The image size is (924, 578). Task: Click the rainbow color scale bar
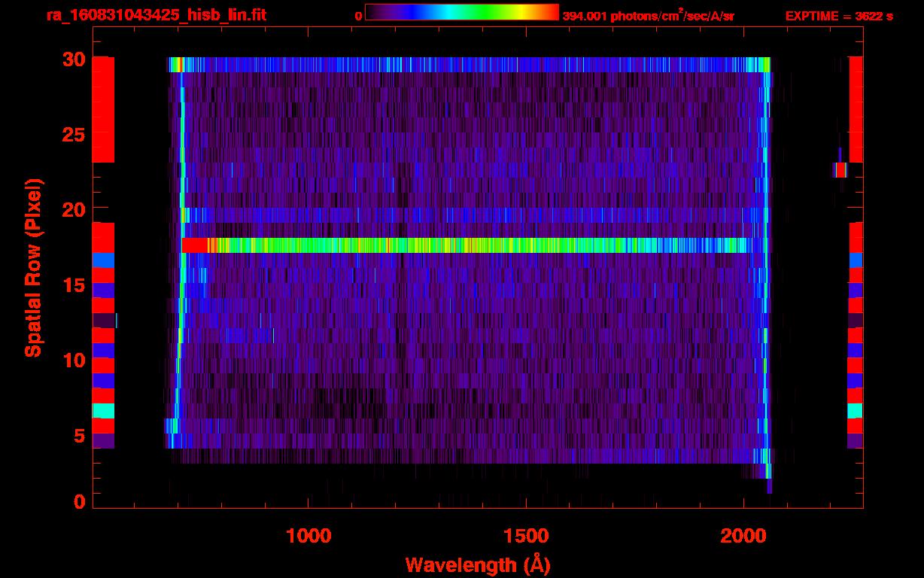coord(462,12)
